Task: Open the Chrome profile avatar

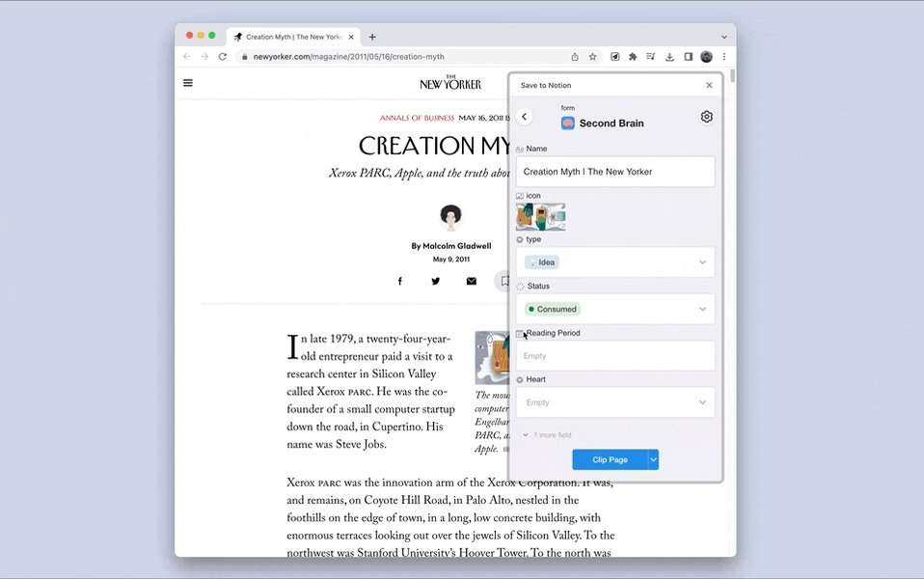Action: [x=707, y=57]
